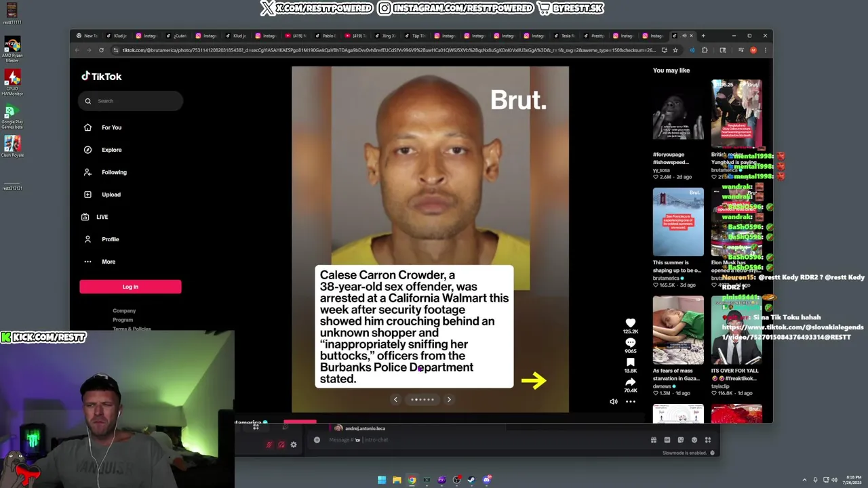Show previous photo in carousel
This screenshot has width=868, height=488.
pos(395,399)
